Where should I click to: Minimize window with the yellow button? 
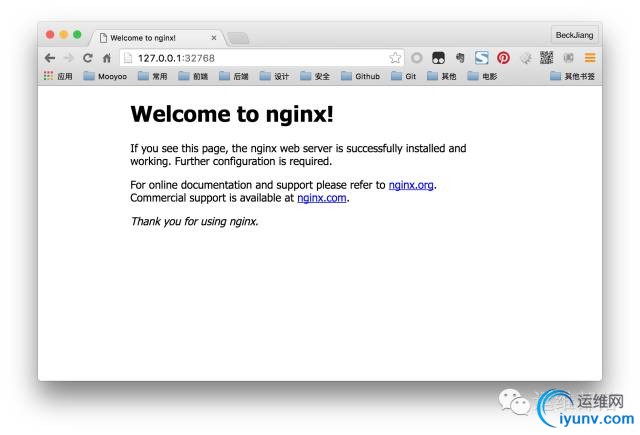point(64,35)
